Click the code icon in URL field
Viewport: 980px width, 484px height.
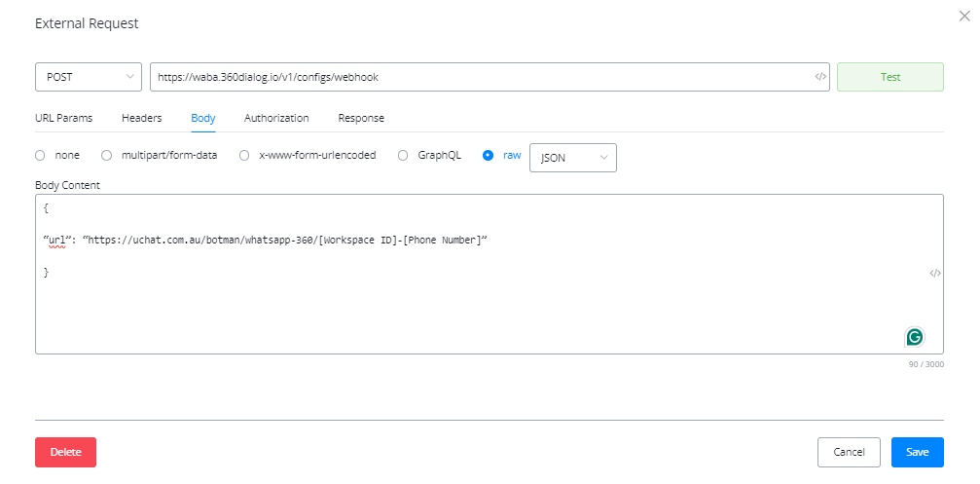click(x=820, y=77)
